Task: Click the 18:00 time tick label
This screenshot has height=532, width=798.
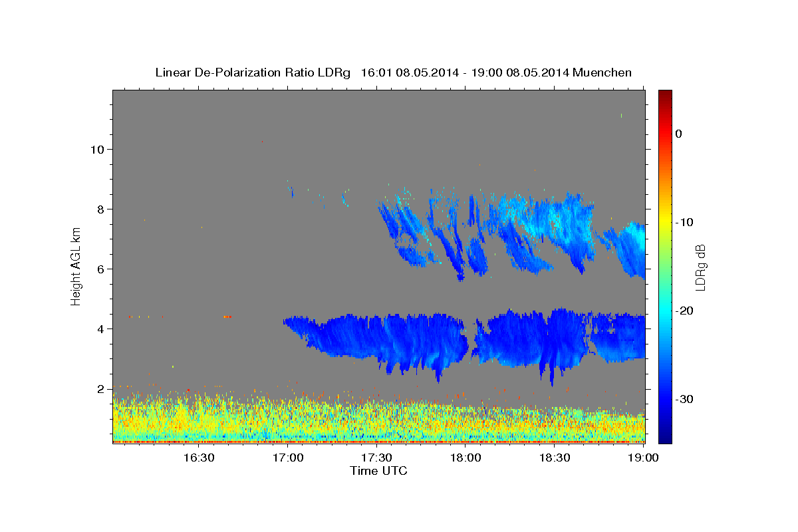Action: coord(465,458)
